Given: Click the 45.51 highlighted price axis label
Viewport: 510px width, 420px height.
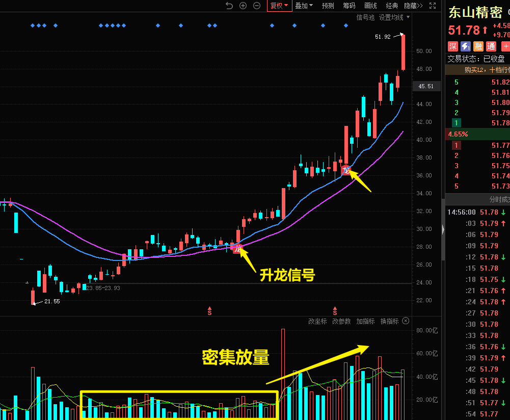Looking at the screenshot, I should coord(426,86).
